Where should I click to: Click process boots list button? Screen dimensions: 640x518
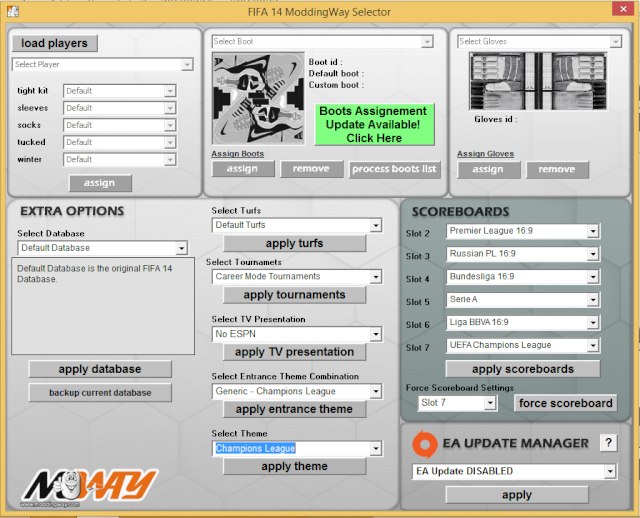pyautogui.click(x=395, y=169)
